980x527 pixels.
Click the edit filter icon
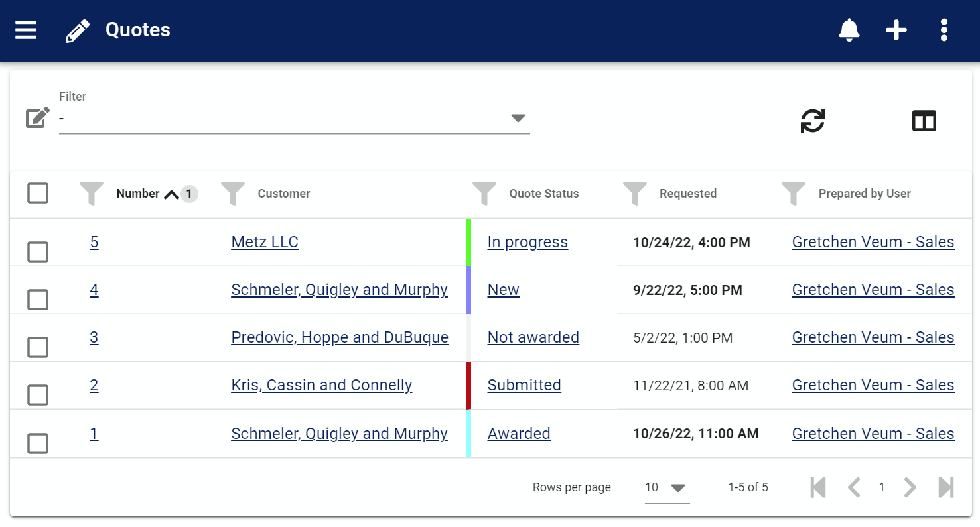click(37, 118)
